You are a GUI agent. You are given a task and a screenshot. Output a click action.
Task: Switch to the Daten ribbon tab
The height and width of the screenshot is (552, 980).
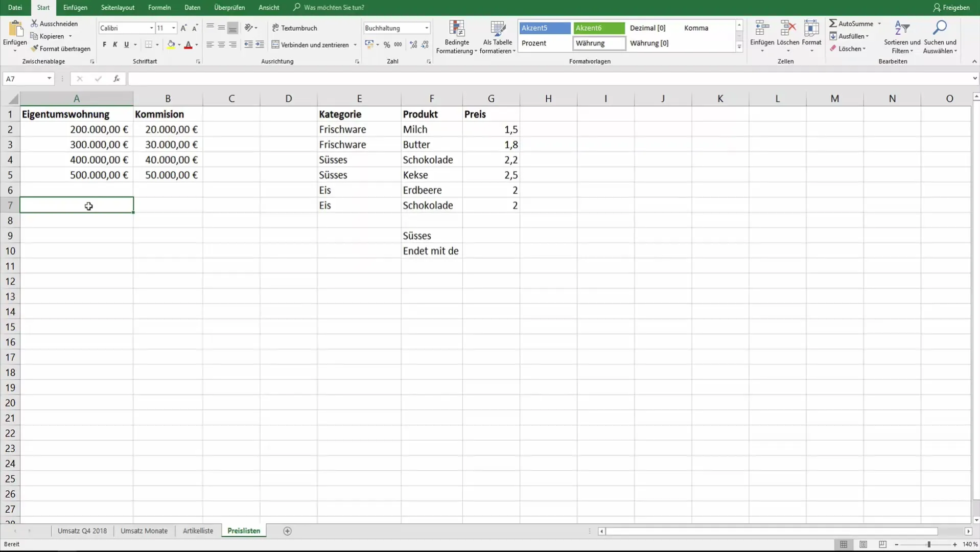192,8
